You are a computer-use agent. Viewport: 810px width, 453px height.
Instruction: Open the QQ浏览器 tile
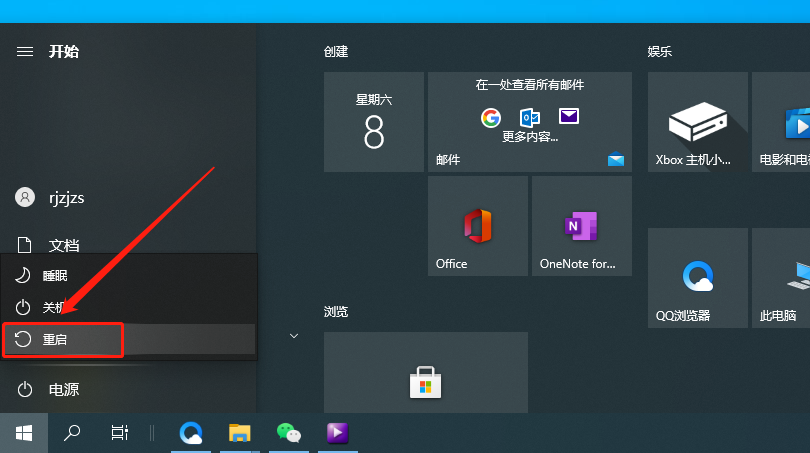coord(698,278)
